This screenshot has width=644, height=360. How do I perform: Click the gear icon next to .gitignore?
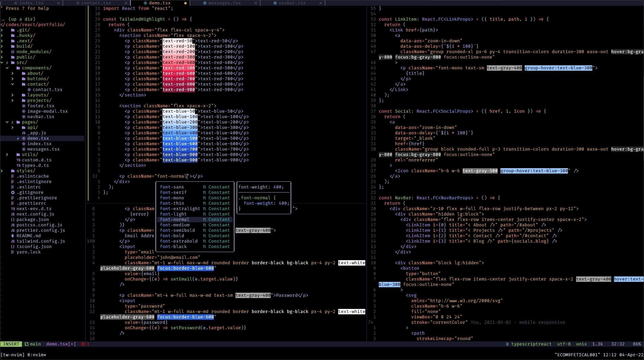pyautogui.click(x=13, y=192)
